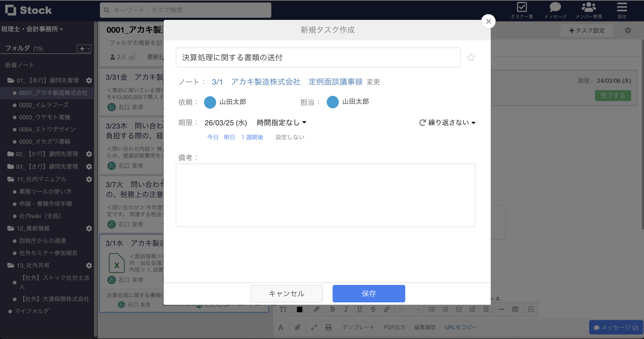Open the black text color swatch
The image size is (644, 339).
[299, 309]
